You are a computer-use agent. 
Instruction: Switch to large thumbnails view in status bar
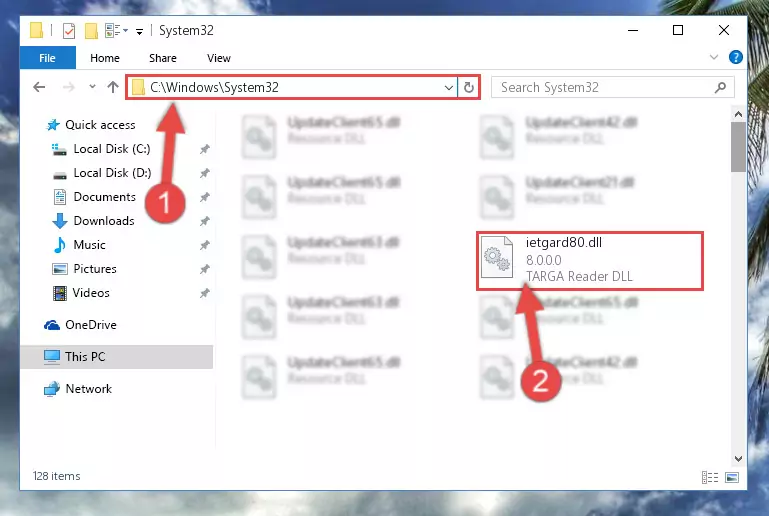pyautogui.click(x=732, y=477)
